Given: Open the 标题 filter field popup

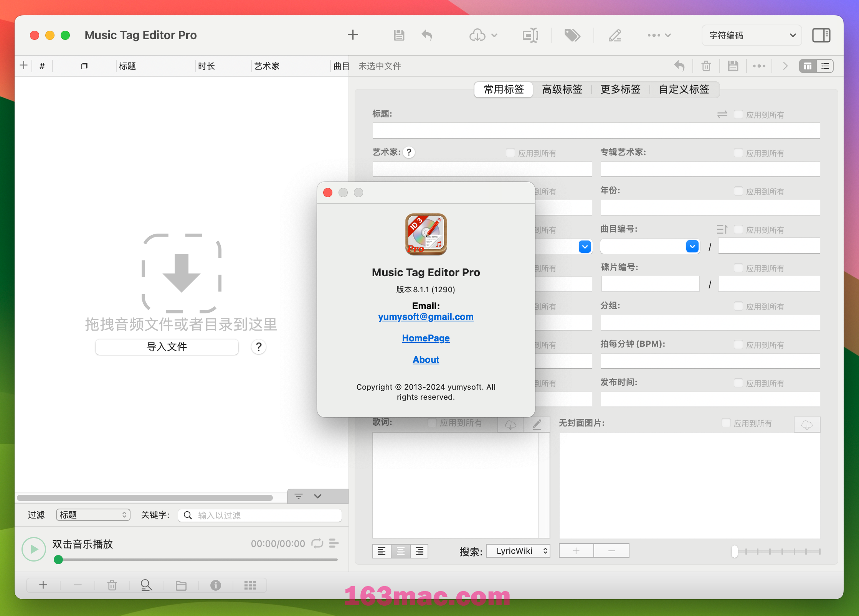Looking at the screenshot, I should [x=93, y=515].
